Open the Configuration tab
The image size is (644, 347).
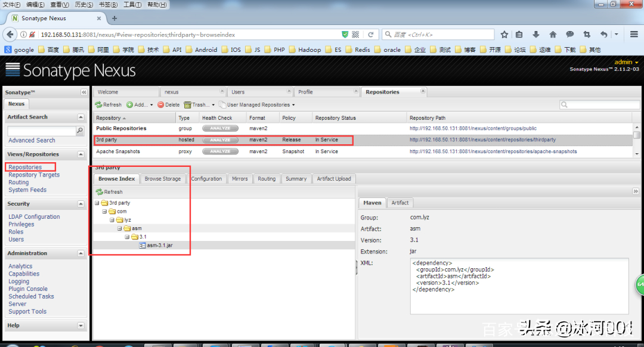click(x=206, y=179)
